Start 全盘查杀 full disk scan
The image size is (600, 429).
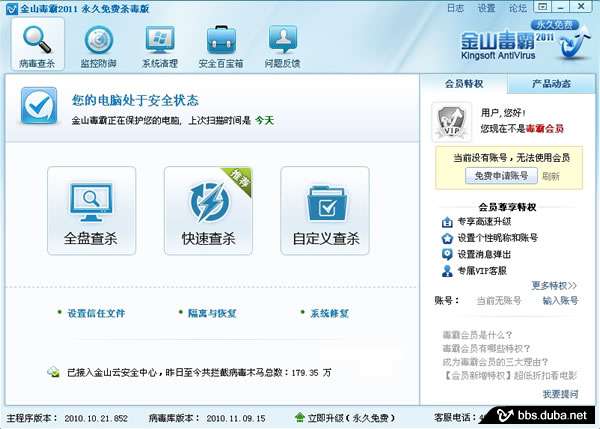point(91,211)
